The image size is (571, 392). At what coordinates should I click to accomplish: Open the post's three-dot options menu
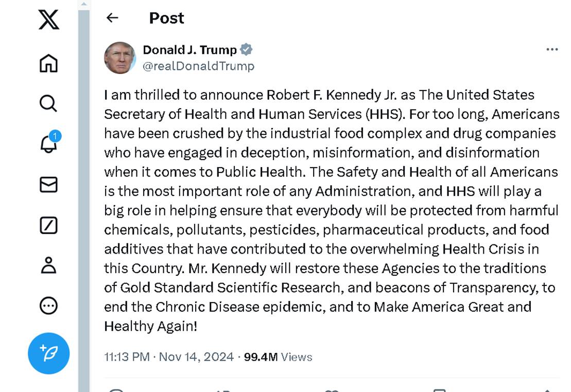click(x=552, y=49)
